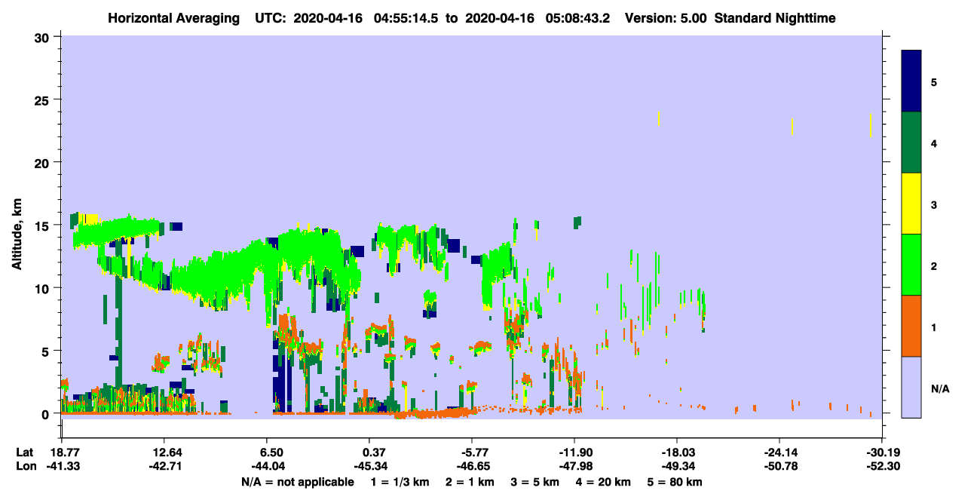This screenshot has width=980, height=503.
Task: Click the lavender N/A legend swatch
Action: click(911, 387)
